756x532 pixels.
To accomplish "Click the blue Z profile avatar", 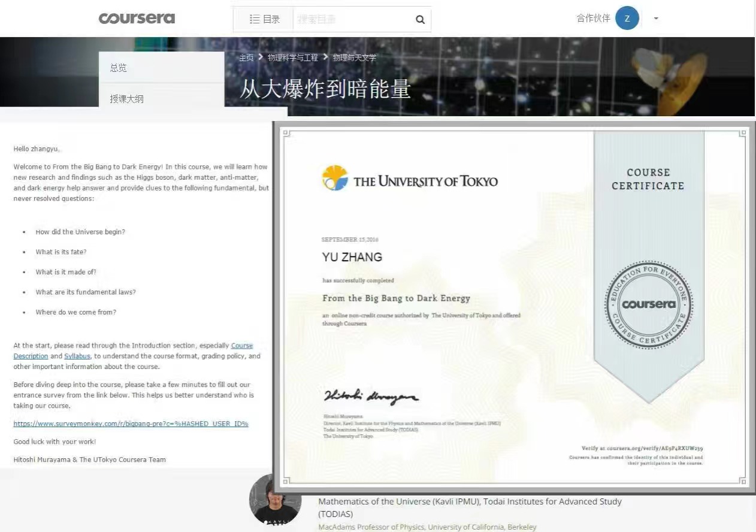I will point(627,18).
